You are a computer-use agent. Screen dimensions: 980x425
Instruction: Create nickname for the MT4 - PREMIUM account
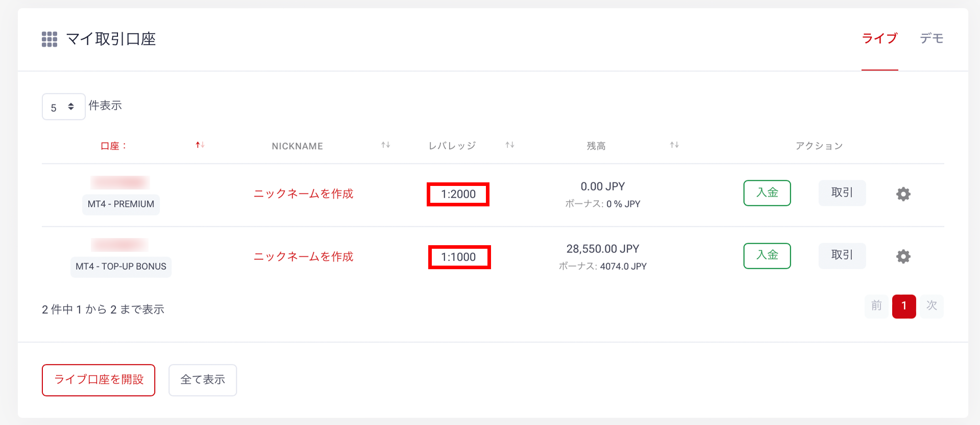point(303,194)
